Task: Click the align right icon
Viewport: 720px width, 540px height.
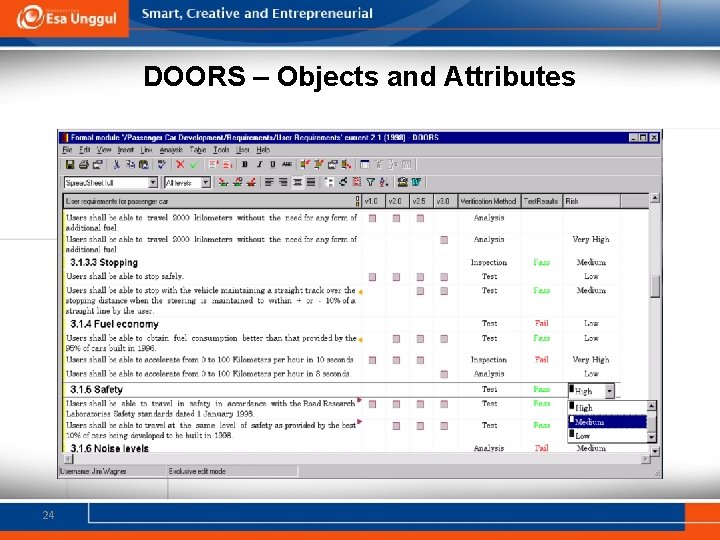Action: pos(283,182)
